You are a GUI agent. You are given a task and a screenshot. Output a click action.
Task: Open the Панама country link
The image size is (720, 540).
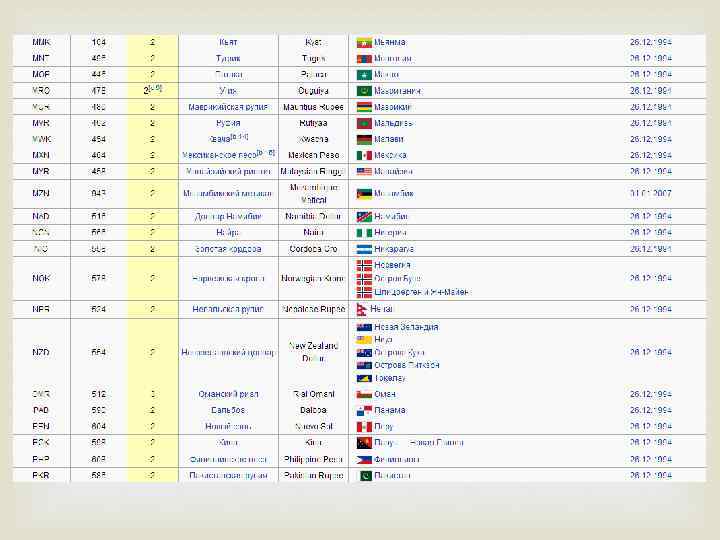point(389,411)
